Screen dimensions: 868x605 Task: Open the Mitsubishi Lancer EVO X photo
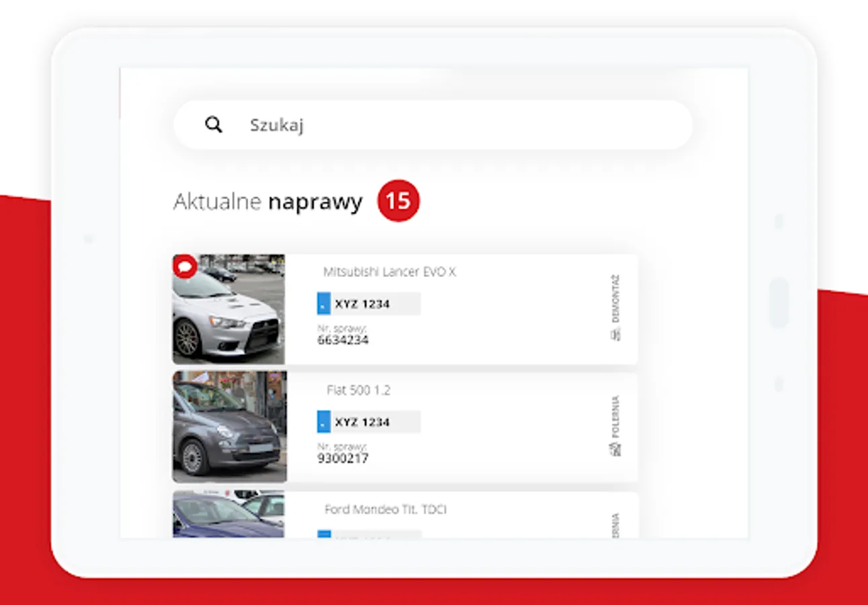click(x=229, y=309)
